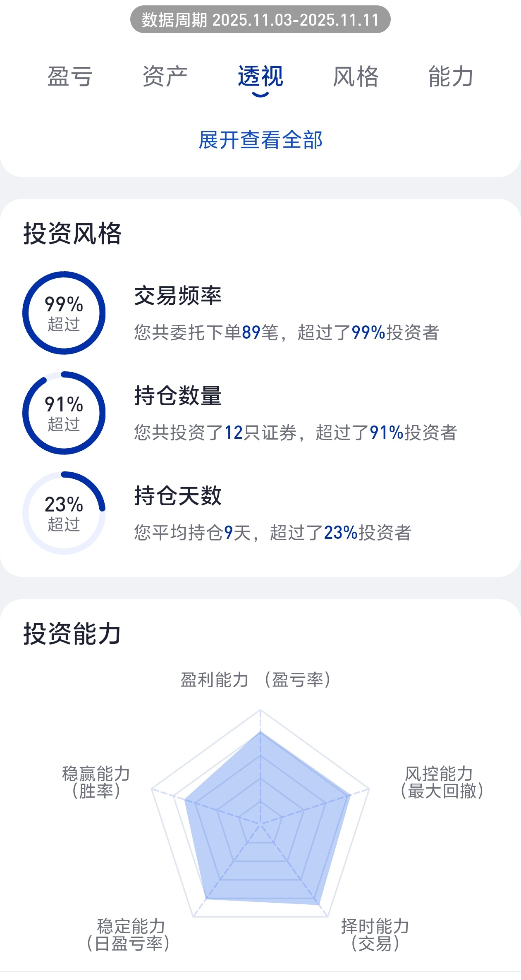Tap the 持仓天数 heading

click(x=178, y=496)
